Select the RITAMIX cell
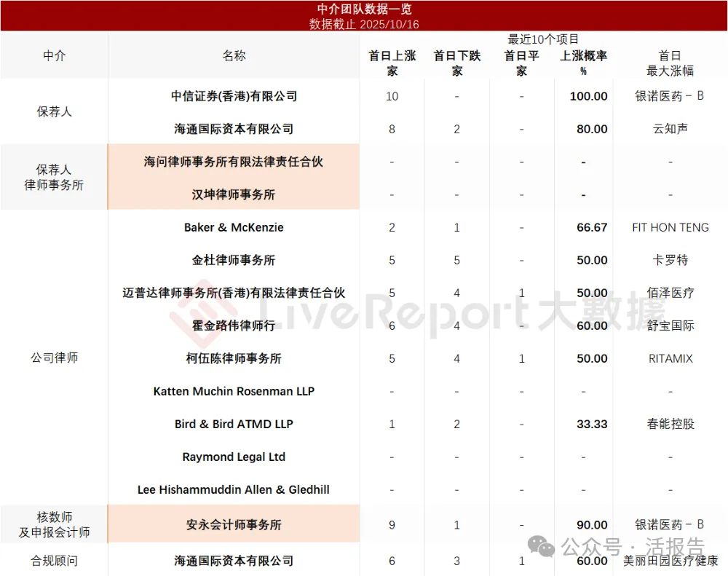 point(670,358)
